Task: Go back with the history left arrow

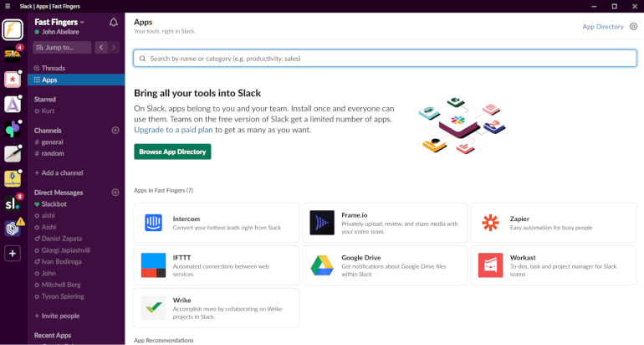Action: tap(101, 47)
